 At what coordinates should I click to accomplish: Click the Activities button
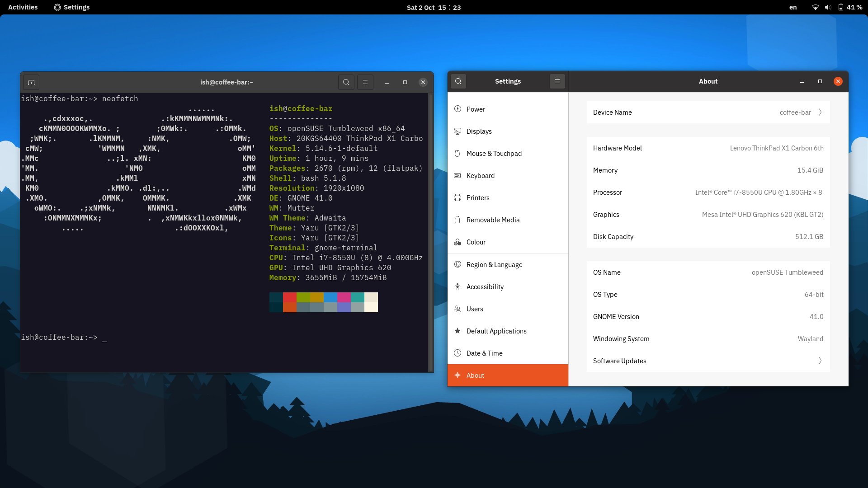(23, 7)
